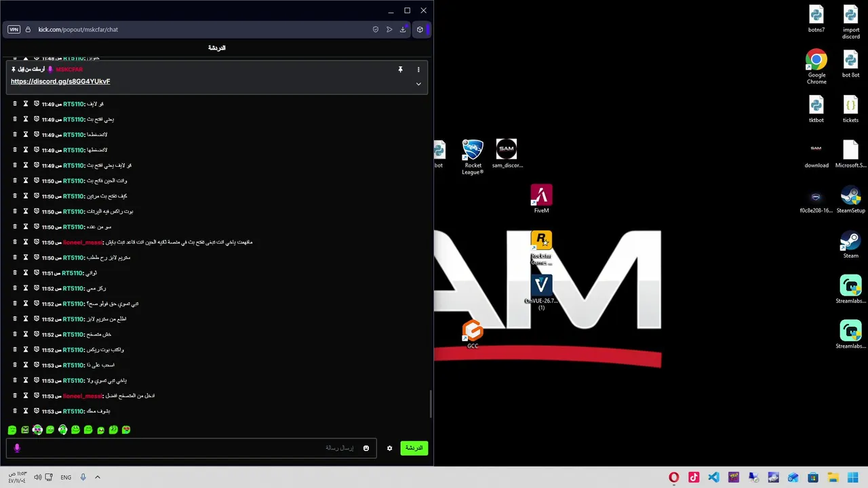Click hourglass timeout on Koneel_messi's 11:50 message

tap(26, 242)
